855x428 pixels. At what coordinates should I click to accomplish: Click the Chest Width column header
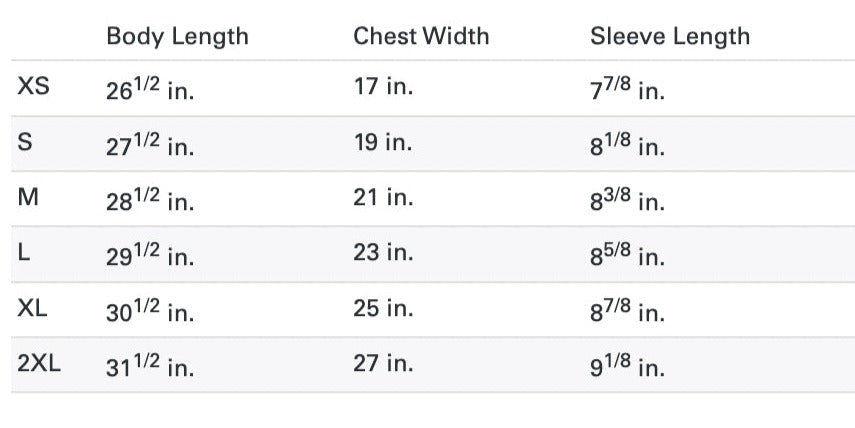(x=421, y=37)
